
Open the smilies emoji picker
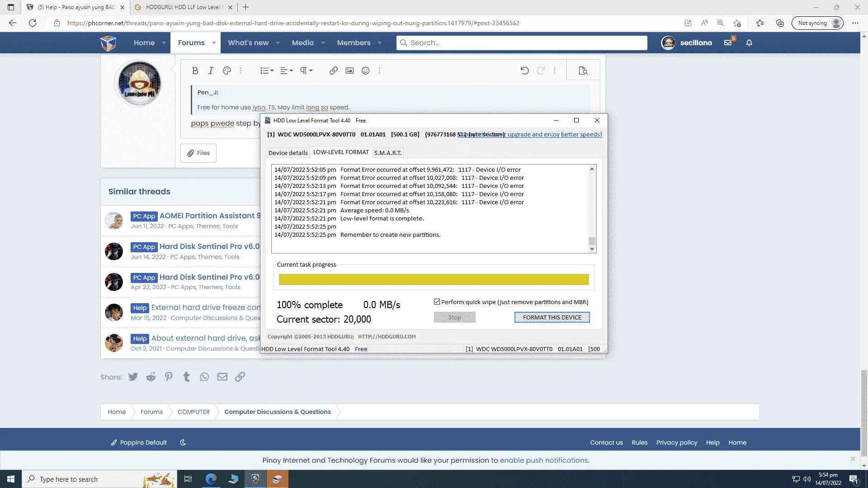coord(366,70)
